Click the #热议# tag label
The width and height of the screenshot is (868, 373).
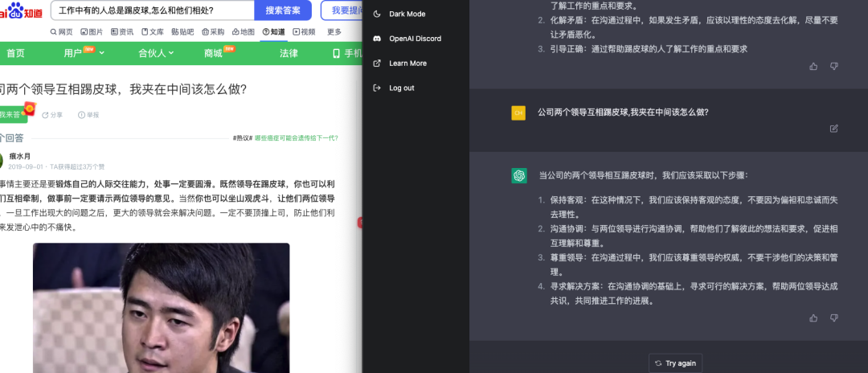point(243,138)
